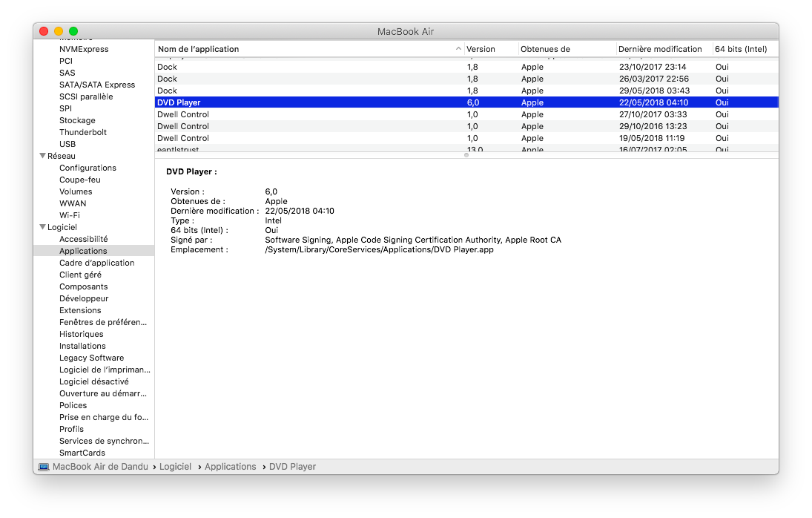Open Installations in sidebar
The height and width of the screenshot is (518, 812).
click(x=82, y=347)
